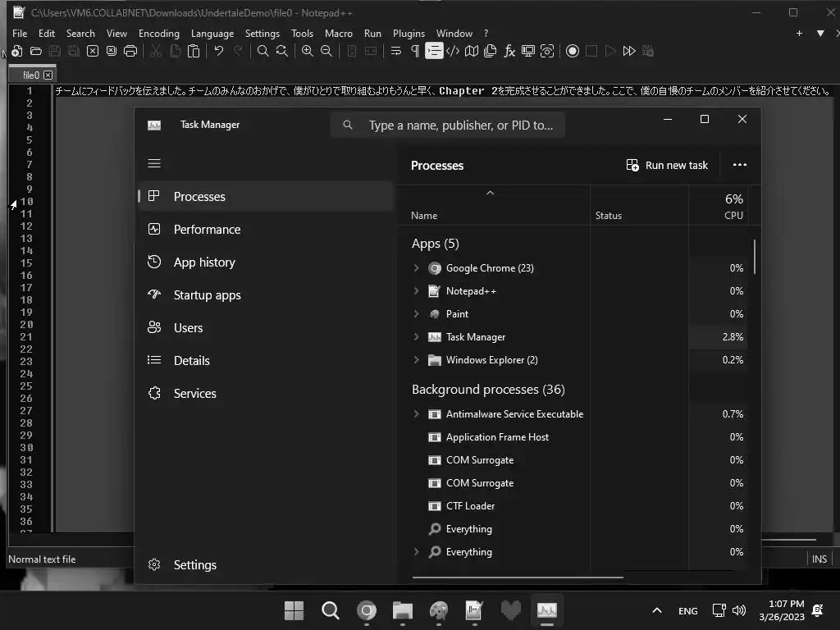Select the Application Frame Host process
Image resolution: width=840 pixels, height=630 pixels.
pos(573,437)
